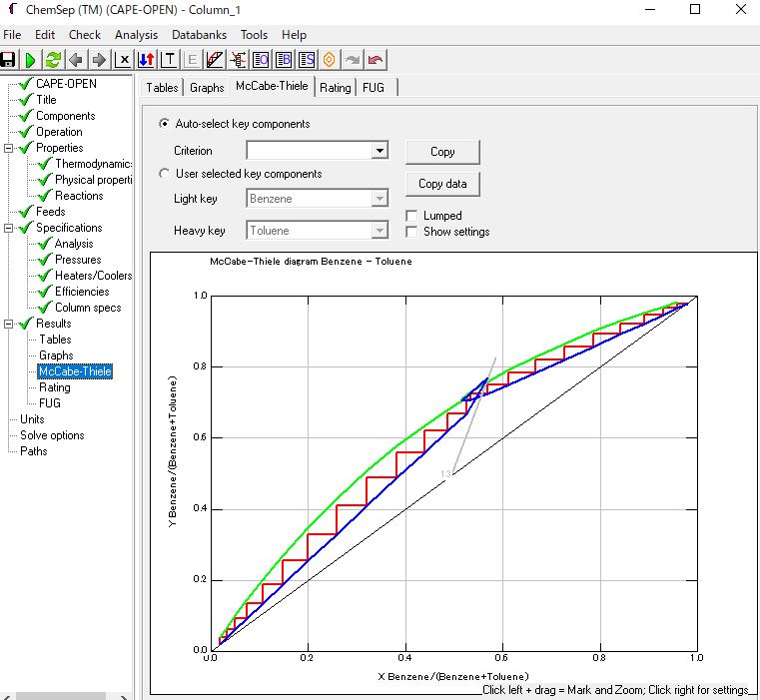Screen dimensions: 760x700
Task: Select Analysis under Specifications
Action: coord(74,244)
